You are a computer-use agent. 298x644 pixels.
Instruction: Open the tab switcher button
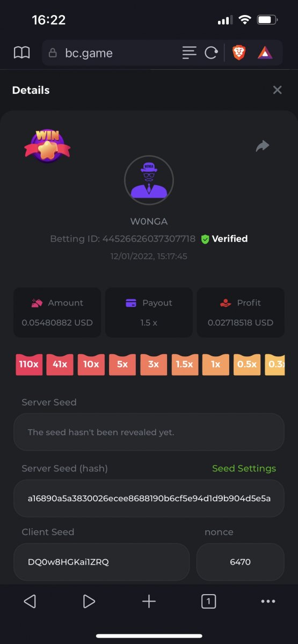point(208,602)
